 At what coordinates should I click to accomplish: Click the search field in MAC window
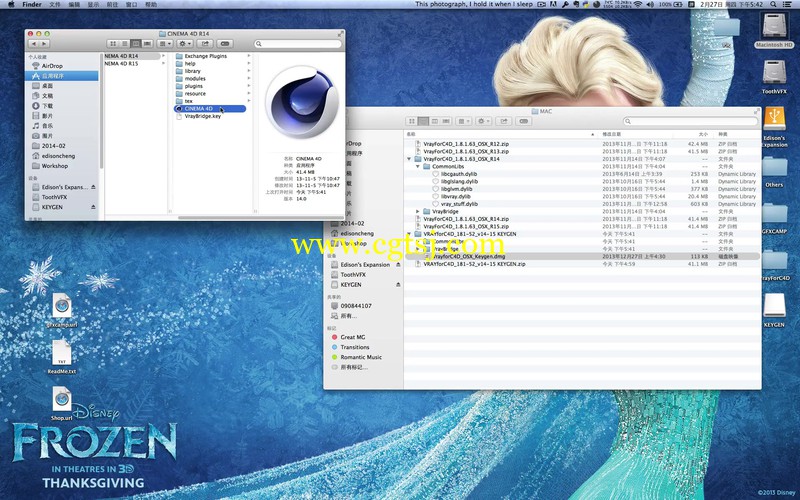[691, 121]
